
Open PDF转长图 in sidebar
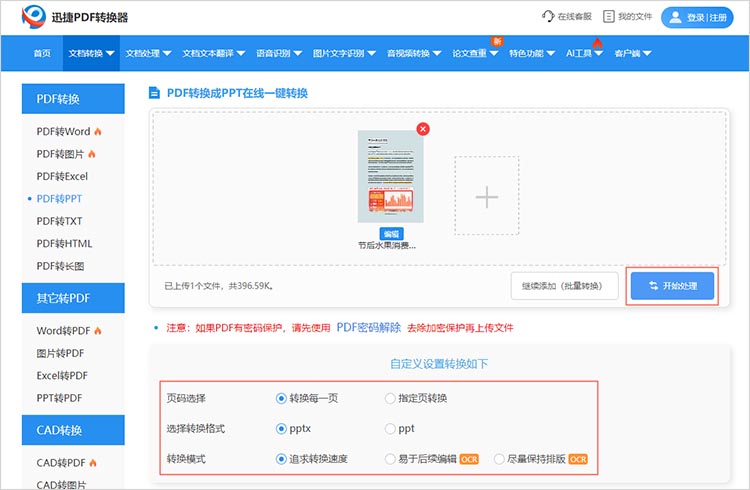(x=60, y=266)
